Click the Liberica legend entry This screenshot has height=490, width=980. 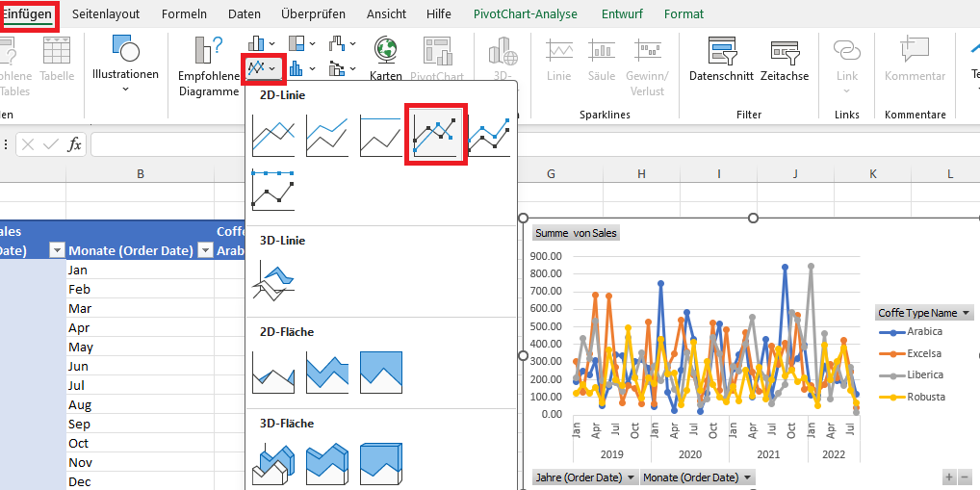pyautogui.click(x=911, y=375)
